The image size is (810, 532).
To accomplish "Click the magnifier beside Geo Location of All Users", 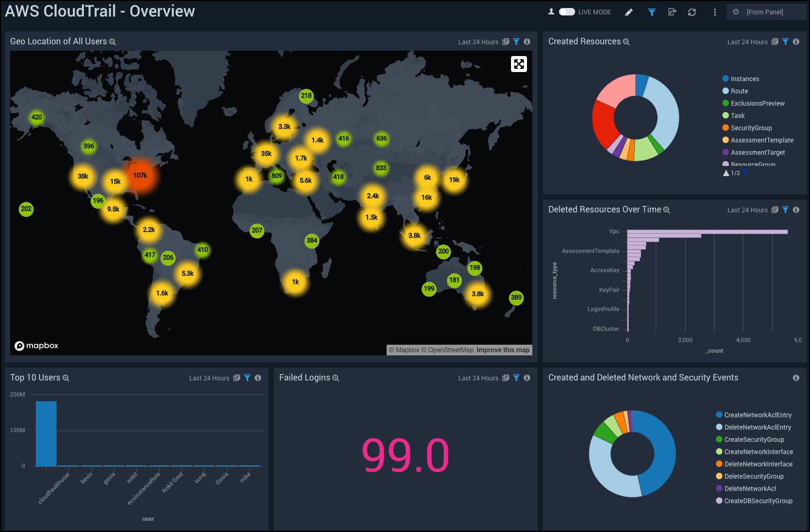I will 112,42.
